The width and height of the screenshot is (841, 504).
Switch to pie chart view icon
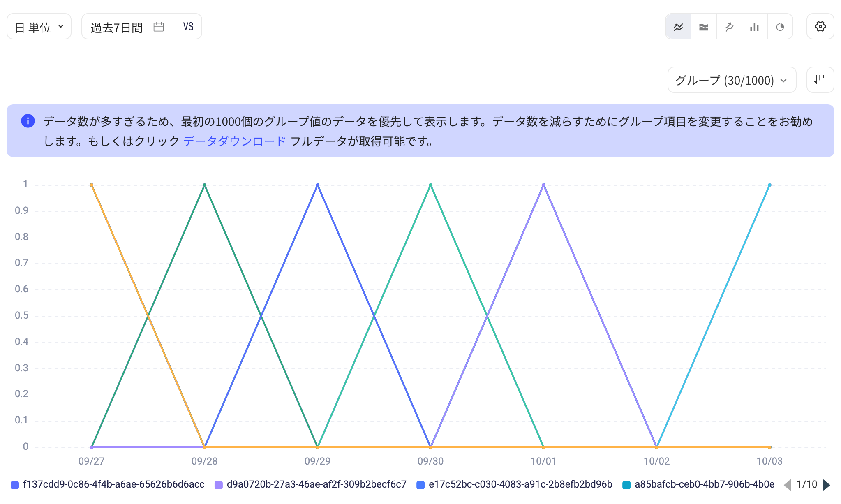[x=780, y=27]
